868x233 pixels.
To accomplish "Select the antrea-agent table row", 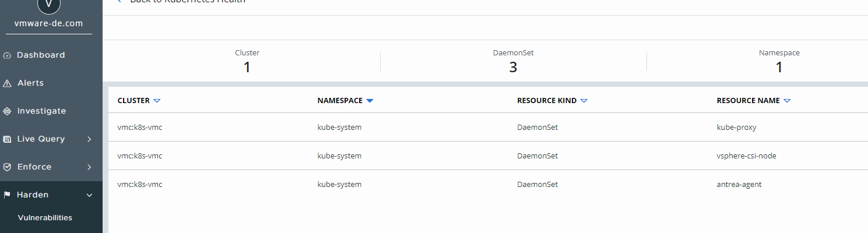I will click(488, 184).
